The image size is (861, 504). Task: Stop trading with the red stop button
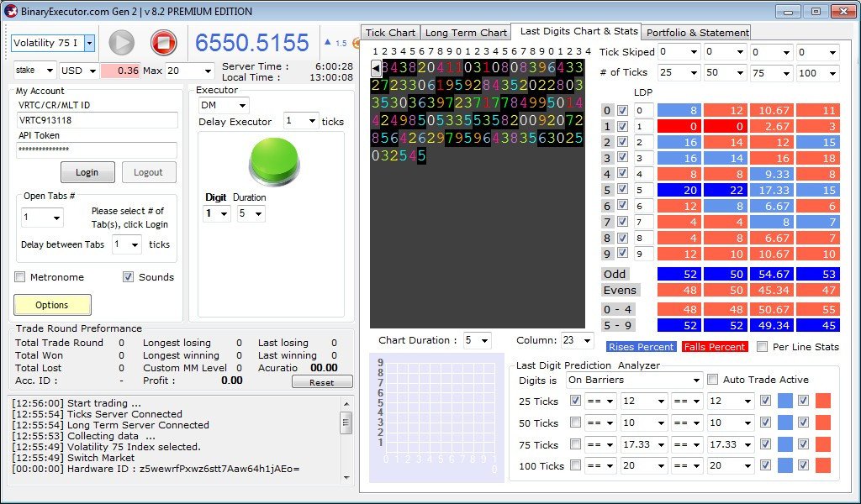click(163, 43)
